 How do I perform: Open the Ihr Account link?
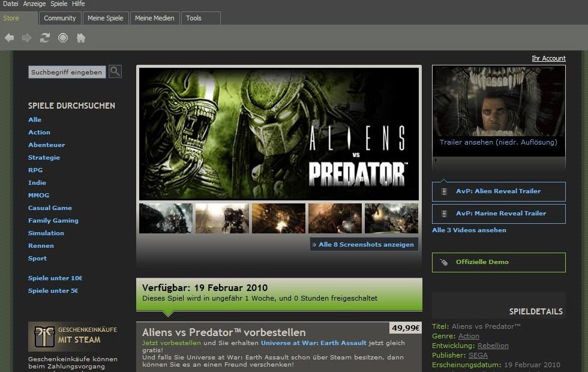548,59
